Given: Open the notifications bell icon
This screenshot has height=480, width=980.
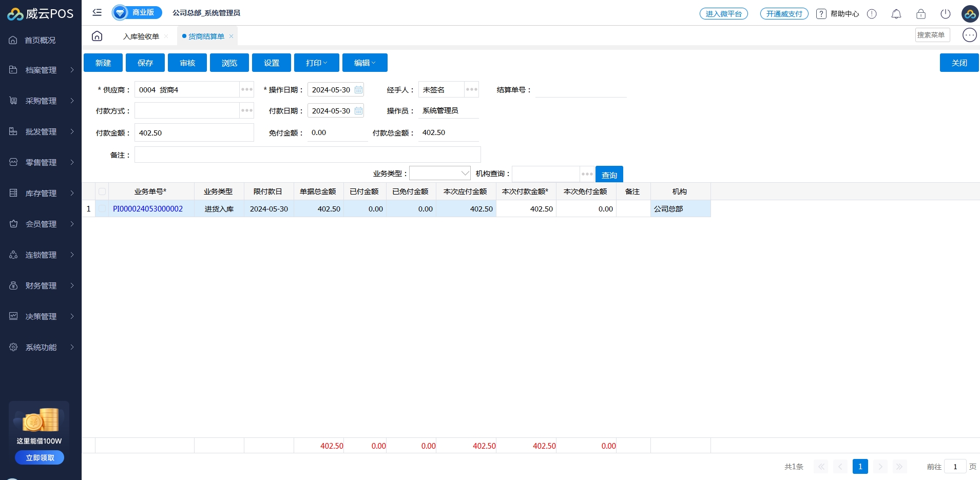Looking at the screenshot, I should click(896, 14).
